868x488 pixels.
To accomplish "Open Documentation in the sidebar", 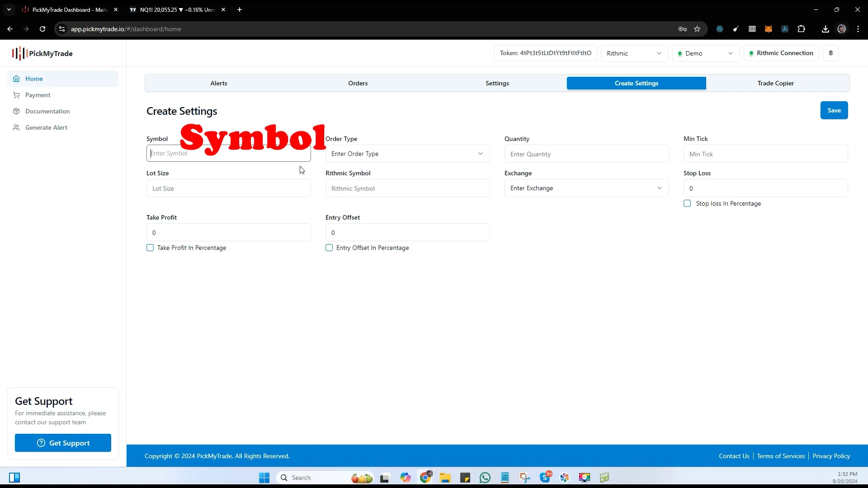I will pos(63,111).
